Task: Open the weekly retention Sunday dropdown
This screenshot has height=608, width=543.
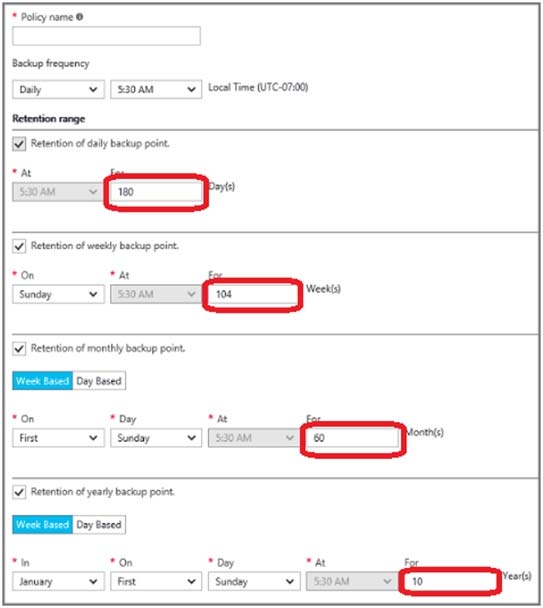Action: [x=58, y=294]
